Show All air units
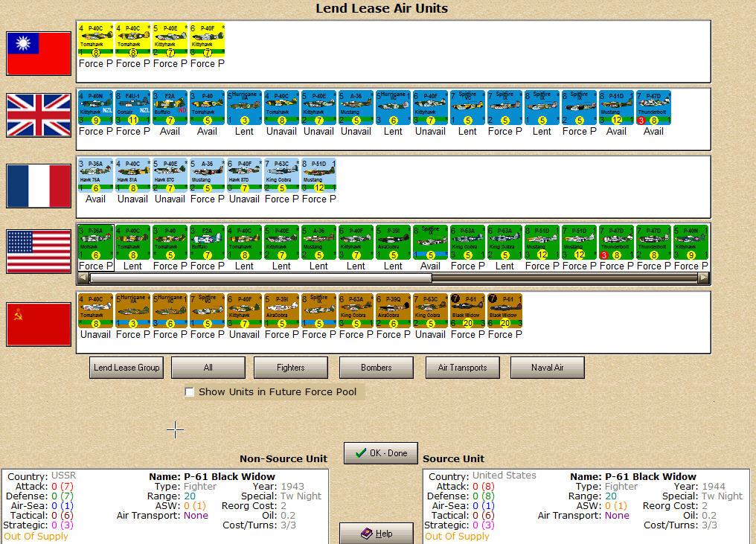This screenshot has height=544, width=756. click(208, 368)
